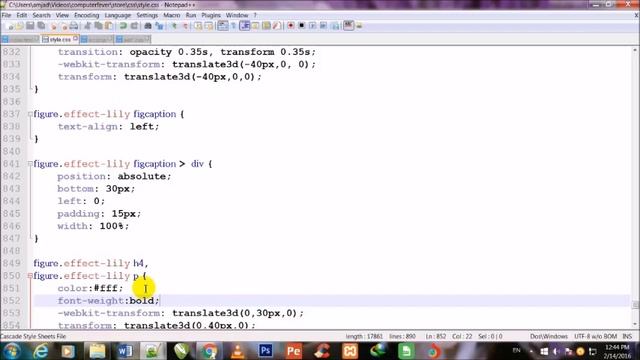This screenshot has width=640, height=360.
Task: Click the Save toolbar icon
Action: pos(30,26)
